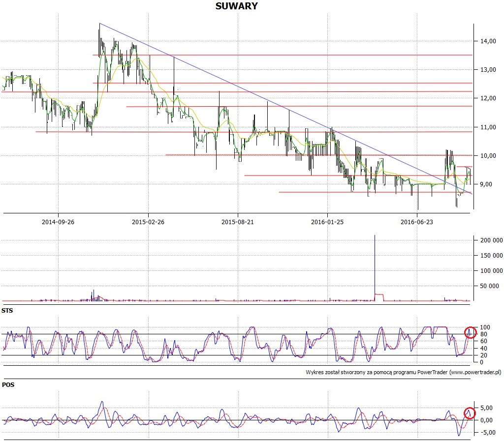Click the STS axis value 20
Screen dimensions: 504x441
tap(483, 355)
